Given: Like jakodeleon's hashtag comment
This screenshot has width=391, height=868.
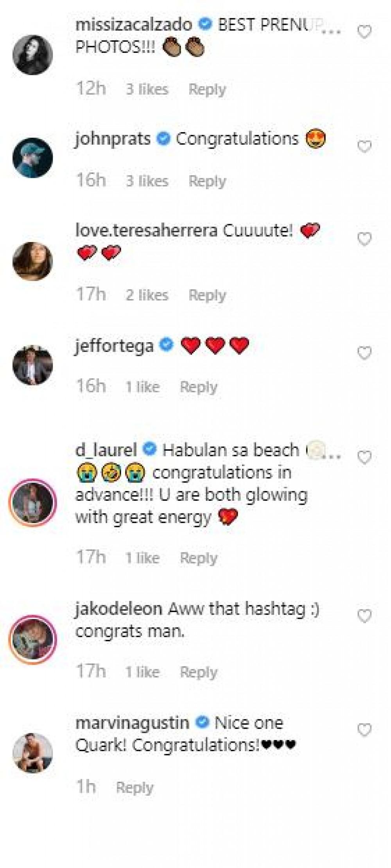Looking at the screenshot, I should (x=364, y=617).
